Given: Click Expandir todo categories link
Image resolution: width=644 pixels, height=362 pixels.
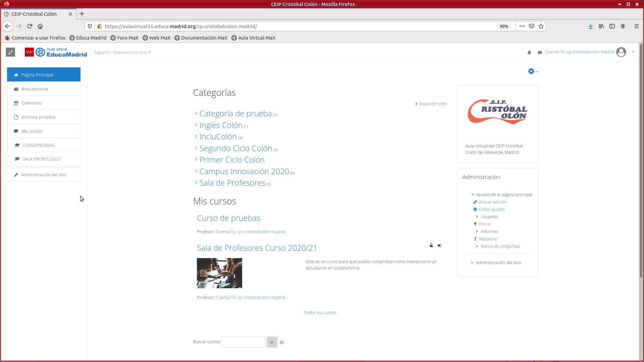Looking at the screenshot, I should [x=433, y=104].
